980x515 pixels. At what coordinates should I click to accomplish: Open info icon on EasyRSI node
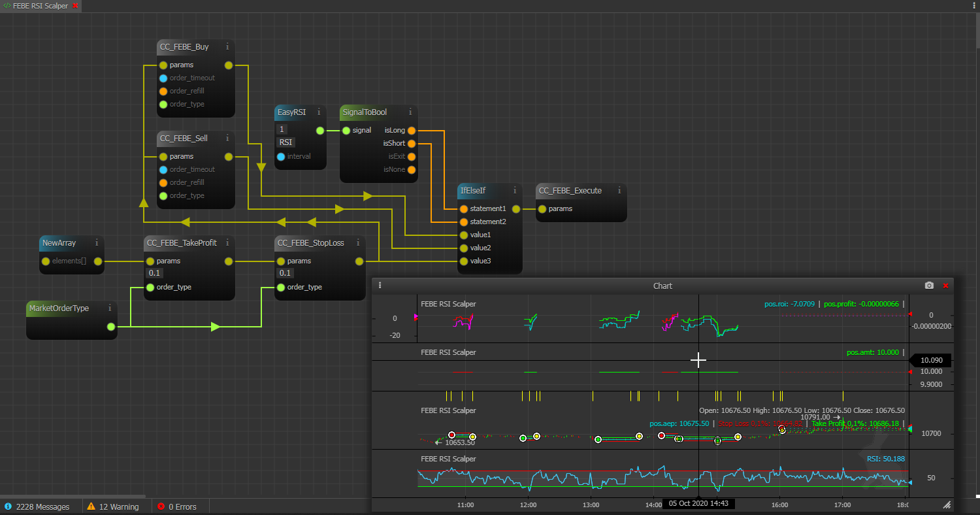click(x=319, y=112)
